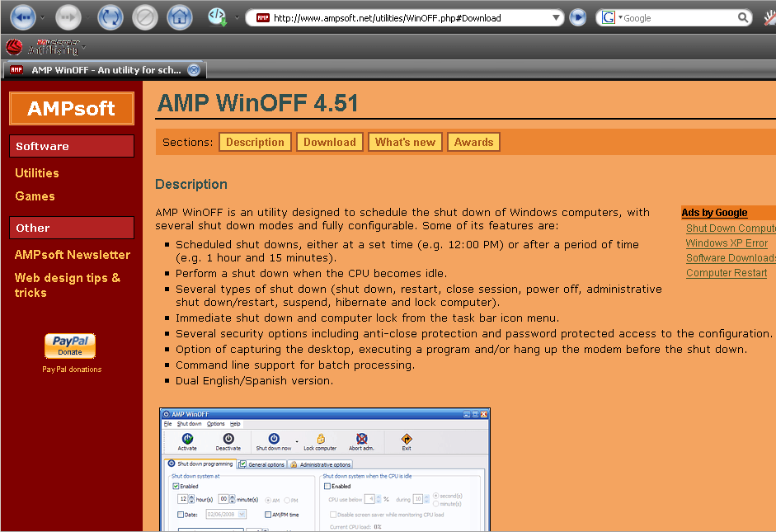776x532 pixels.
Task: Check Enabled for shutting down when CPU idle
Action: coord(328,486)
